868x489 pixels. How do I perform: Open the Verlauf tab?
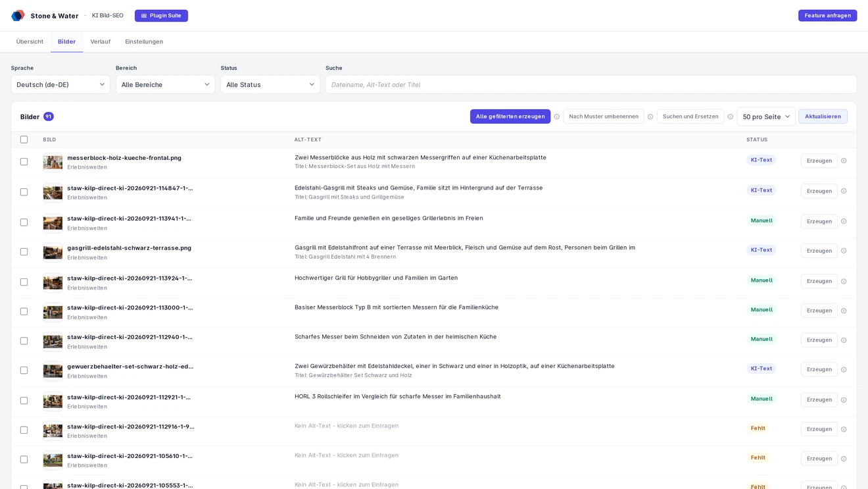(101, 41)
